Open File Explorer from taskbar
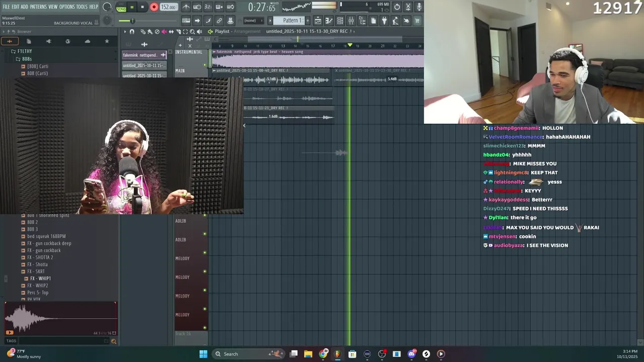This screenshot has height=362, width=644. (x=308, y=354)
